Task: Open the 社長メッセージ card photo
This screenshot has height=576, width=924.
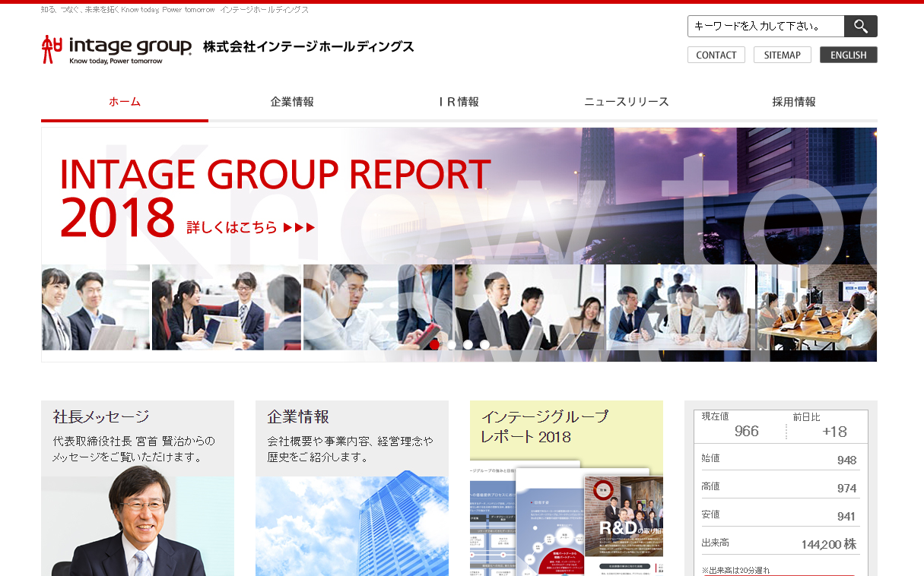Action: click(x=138, y=526)
